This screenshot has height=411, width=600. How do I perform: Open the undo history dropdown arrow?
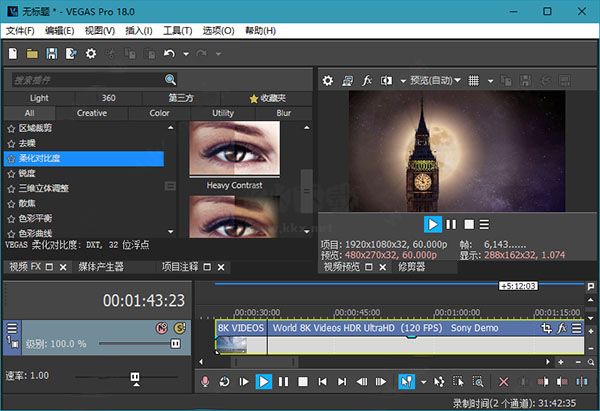[185, 53]
